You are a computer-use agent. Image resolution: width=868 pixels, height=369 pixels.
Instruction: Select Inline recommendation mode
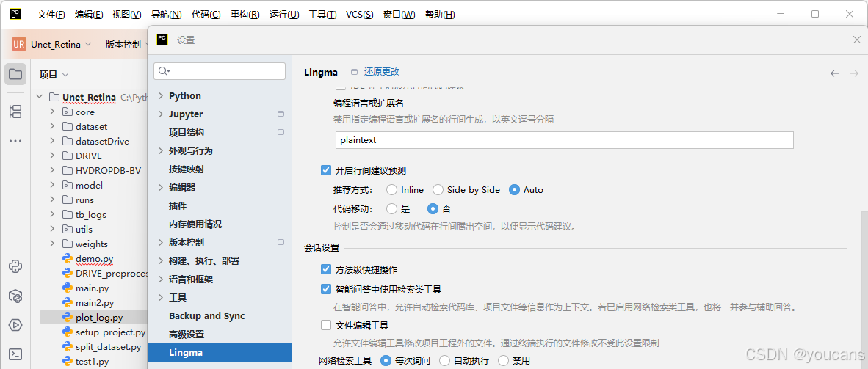click(x=392, y=190)
